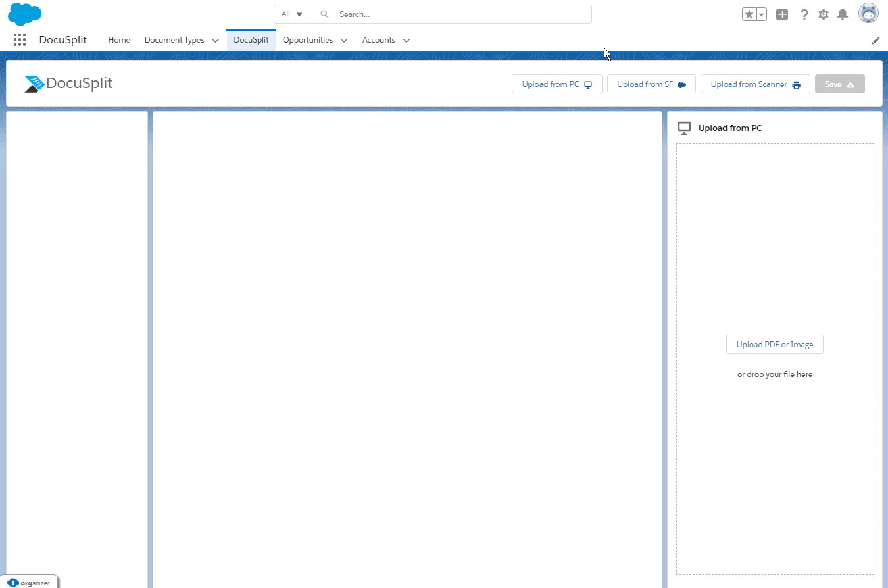The height and width of the screenshot is (588, 888).
Task: Open the Setup gear icon
Action: click(x=824, y=14)
